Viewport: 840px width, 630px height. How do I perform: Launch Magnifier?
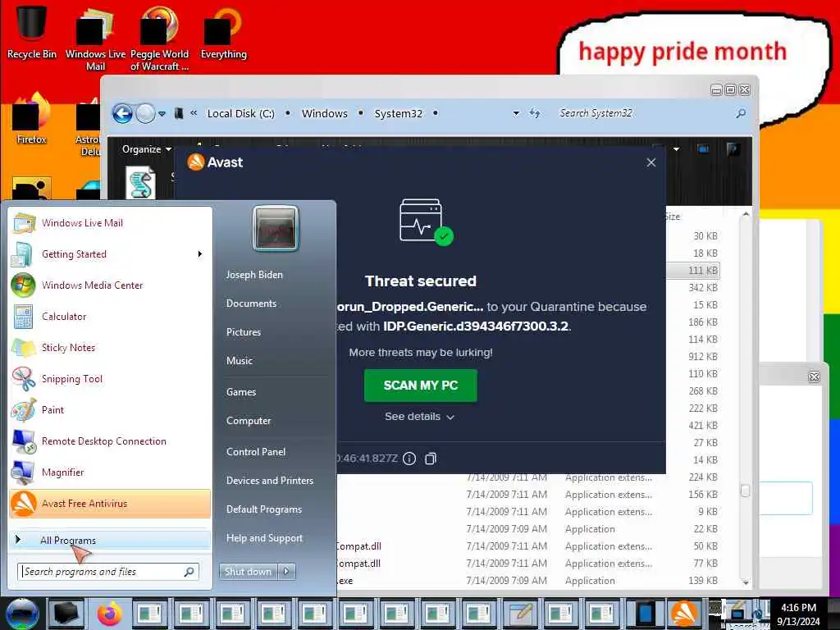pyautogui.click(x=111, y=472)
